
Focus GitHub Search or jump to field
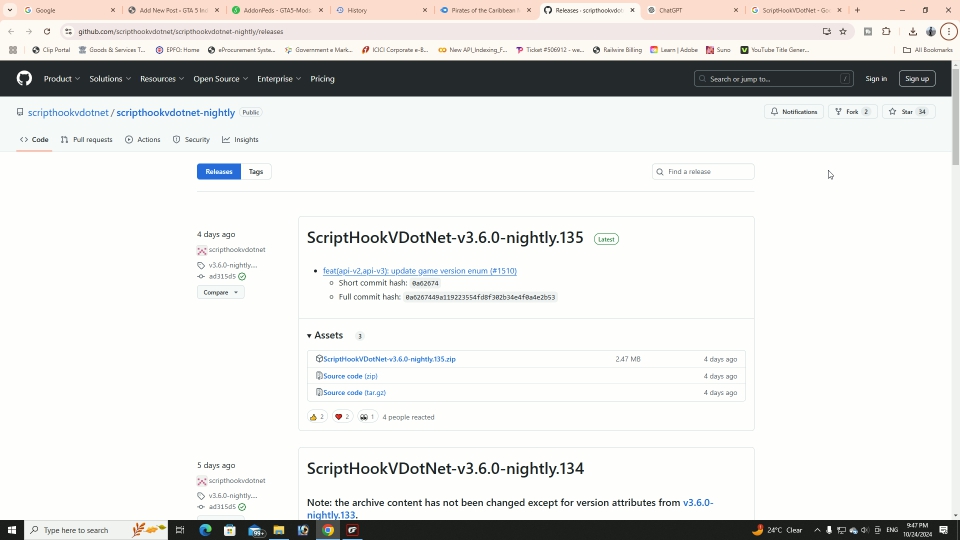(x=773, y=78)
